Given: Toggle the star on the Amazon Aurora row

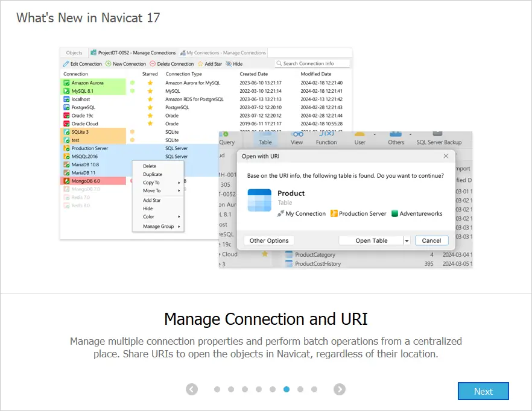Looking at the screenshot, I should tap(150, 83).
